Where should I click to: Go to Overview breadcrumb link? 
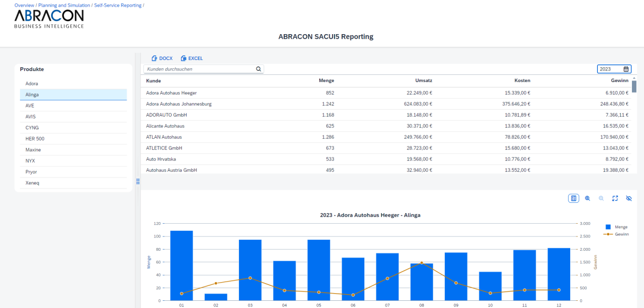(x=24, y=5)
